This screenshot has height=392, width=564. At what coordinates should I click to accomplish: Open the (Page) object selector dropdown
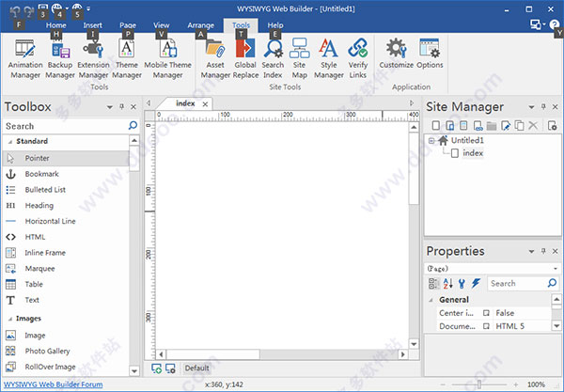click(556, 269)
